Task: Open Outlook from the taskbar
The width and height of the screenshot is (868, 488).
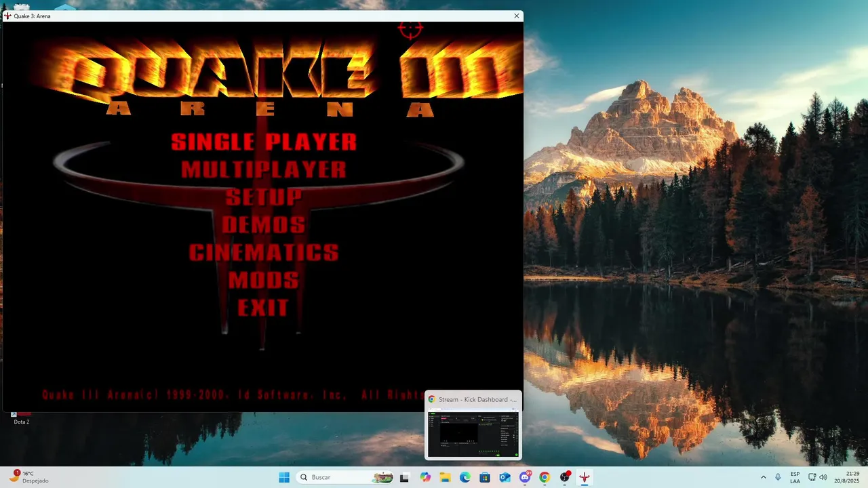Action: (x=505, y=477)
